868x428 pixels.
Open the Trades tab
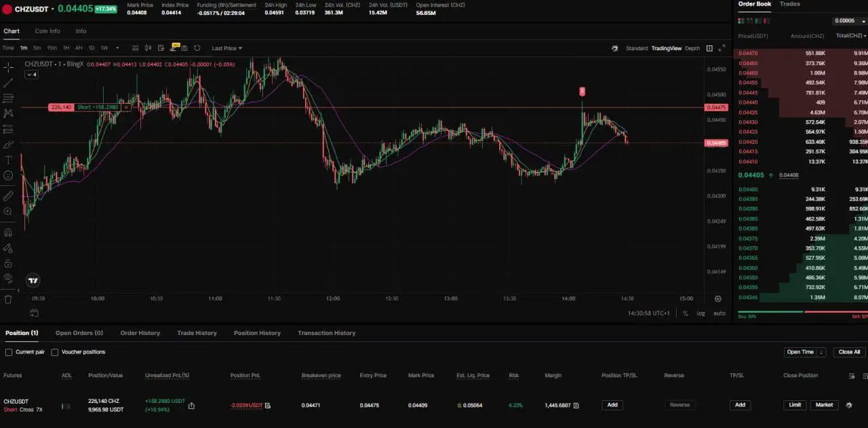coord(790,4)
